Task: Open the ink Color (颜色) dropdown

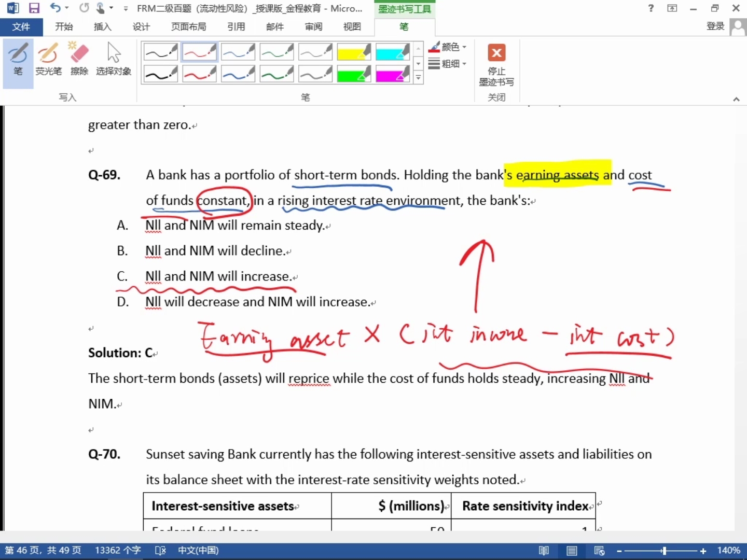Action: click(x=448, y=47)
